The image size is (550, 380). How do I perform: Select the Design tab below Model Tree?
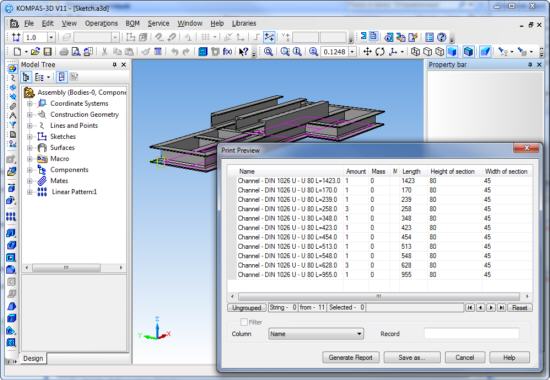tap(33, 358)
